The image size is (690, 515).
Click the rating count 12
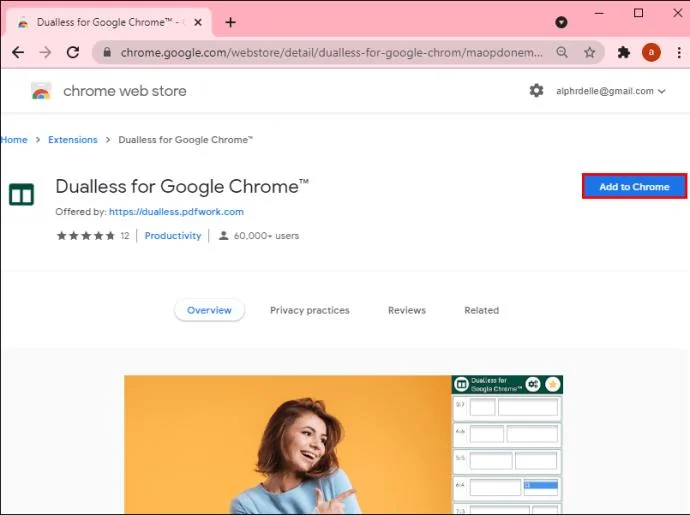coord(125,236)
